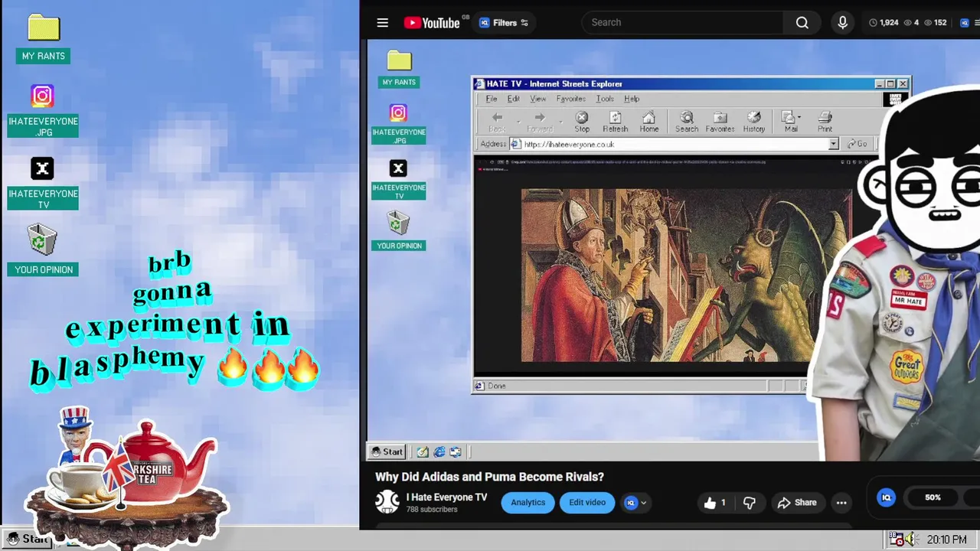The width and height of the screenshot is (980, 551).
Task: Expand the address bar dropdown arrow
Action: point(833,144)
